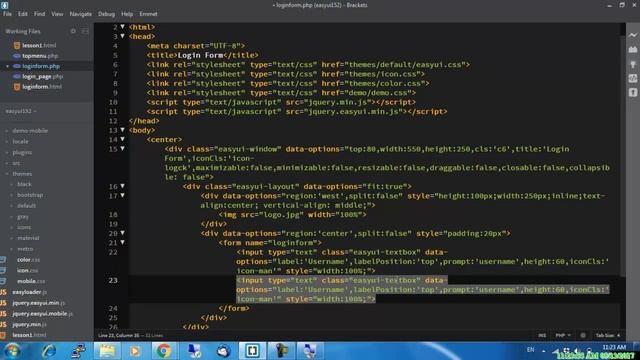Screen dimensions: 640x360
Task: Open Windows Explorer folder in taskbar
Action: click(107, 351)
